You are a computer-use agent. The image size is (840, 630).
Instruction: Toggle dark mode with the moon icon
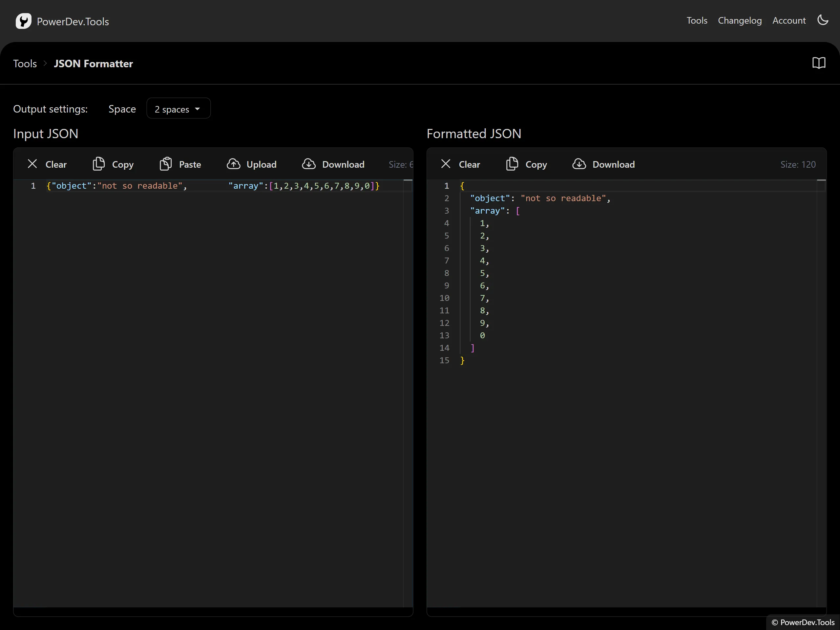click(x=823, y=20)
